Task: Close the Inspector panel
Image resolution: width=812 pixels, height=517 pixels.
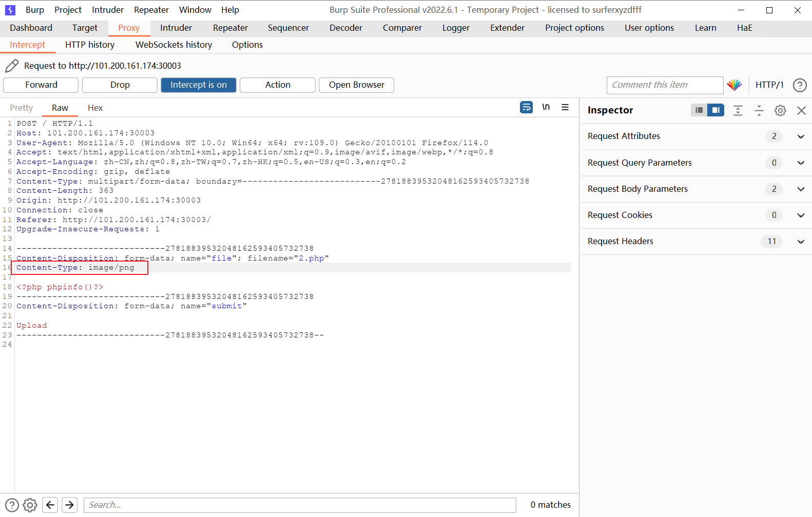Action: pos(801,110)
